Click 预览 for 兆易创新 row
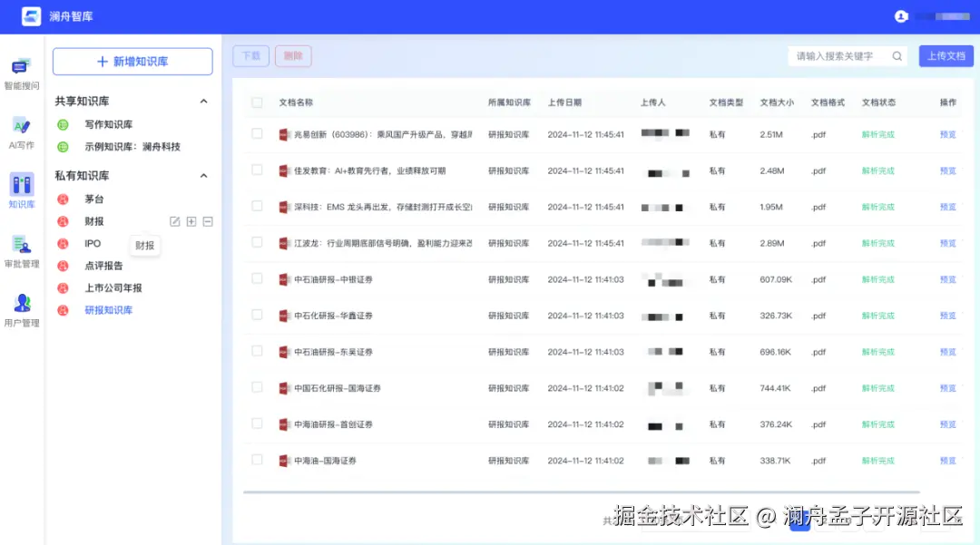This screenshot has height=545, width=980. [x=947, y=134]
